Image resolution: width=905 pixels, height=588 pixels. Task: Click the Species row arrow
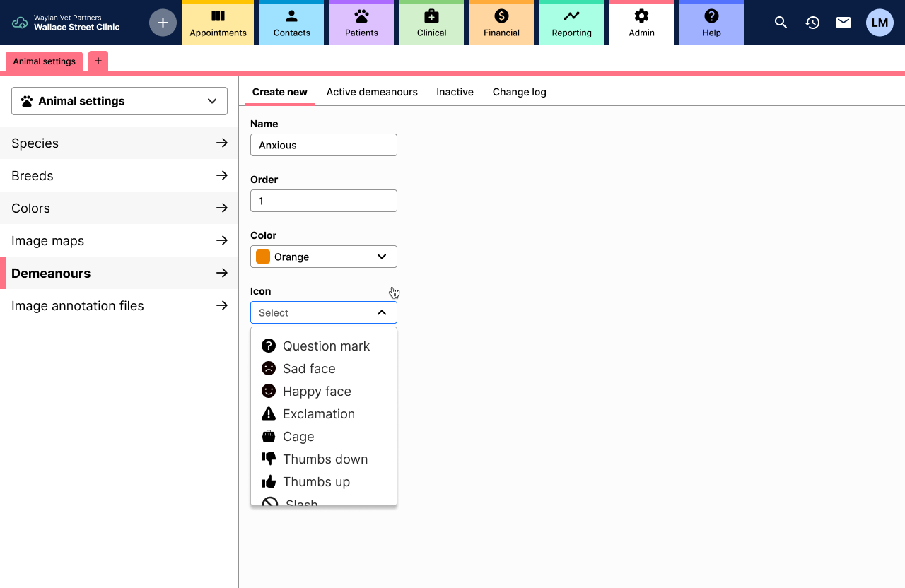click(x=222, y=143)
